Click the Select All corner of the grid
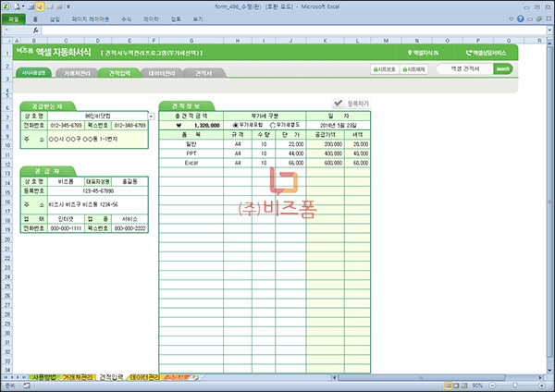The width and height of the screenshot is (555, 392). tap(6, 41)
